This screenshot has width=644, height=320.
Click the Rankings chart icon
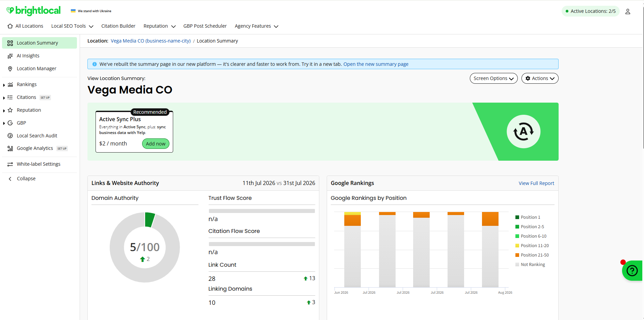pyautogui.click(x=10, y=85)
